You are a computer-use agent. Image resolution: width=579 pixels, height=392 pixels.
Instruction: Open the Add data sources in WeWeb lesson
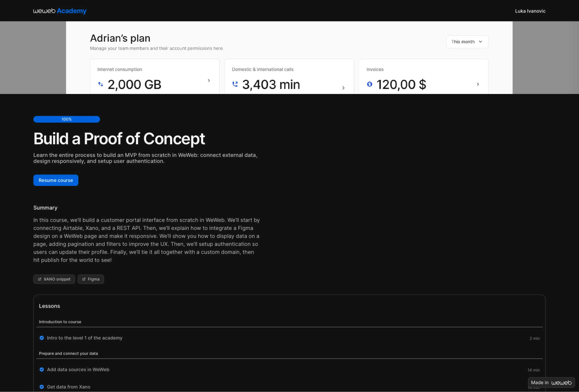coord(78,370)
